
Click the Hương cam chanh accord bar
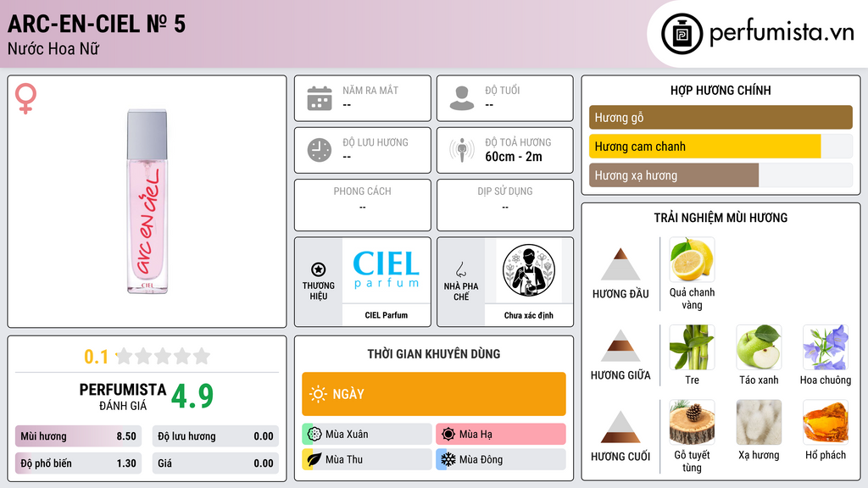(721, 147)
